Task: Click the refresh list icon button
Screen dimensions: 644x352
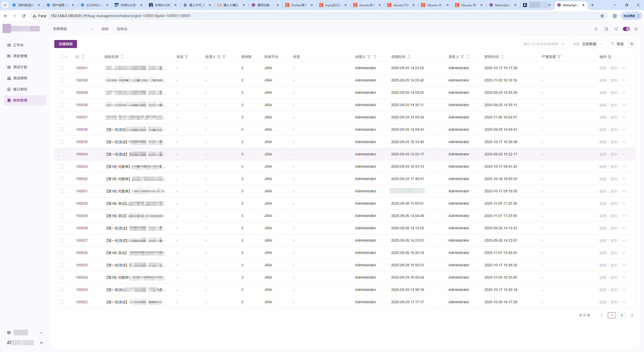Action: (x=632, y=44)
